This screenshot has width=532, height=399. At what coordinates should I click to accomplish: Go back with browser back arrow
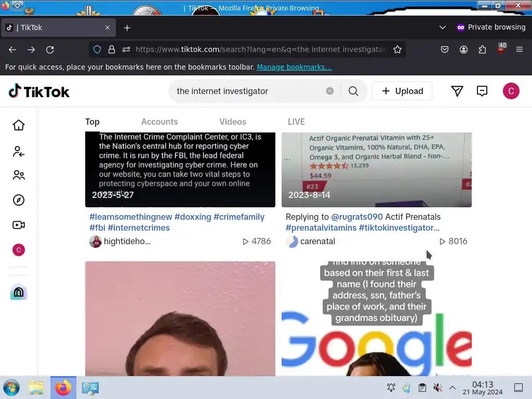click(12, 49)
